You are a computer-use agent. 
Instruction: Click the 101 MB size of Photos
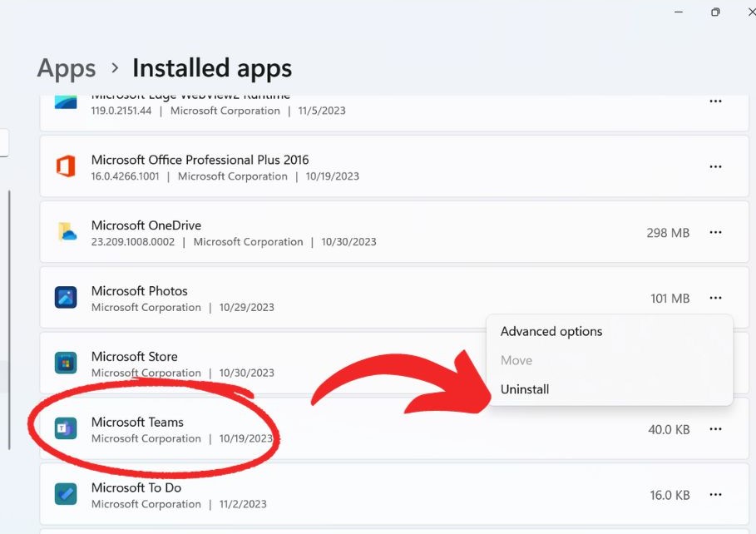pos(670,299)
